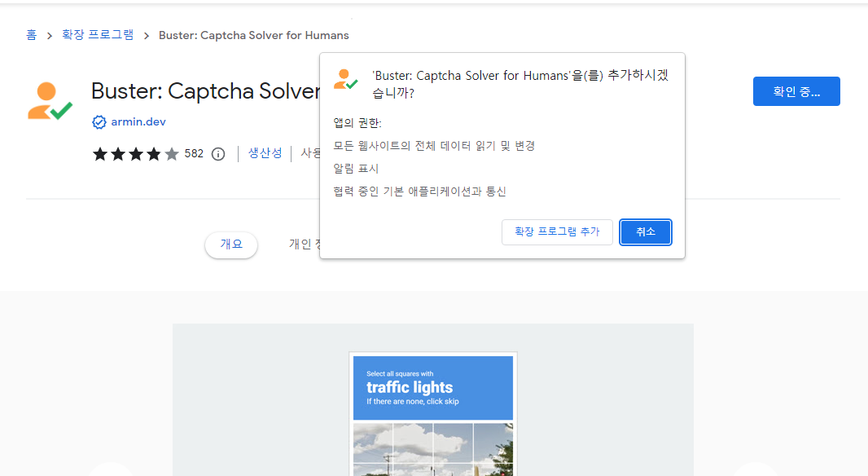The image size is (868, 476).
Task: Open 확장 프로그램 breadcrumb link
Action: point(98,35)
